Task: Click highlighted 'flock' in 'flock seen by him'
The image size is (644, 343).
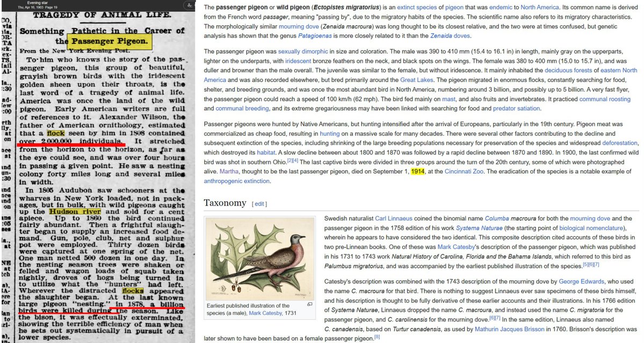Action: tap(56, 133)
